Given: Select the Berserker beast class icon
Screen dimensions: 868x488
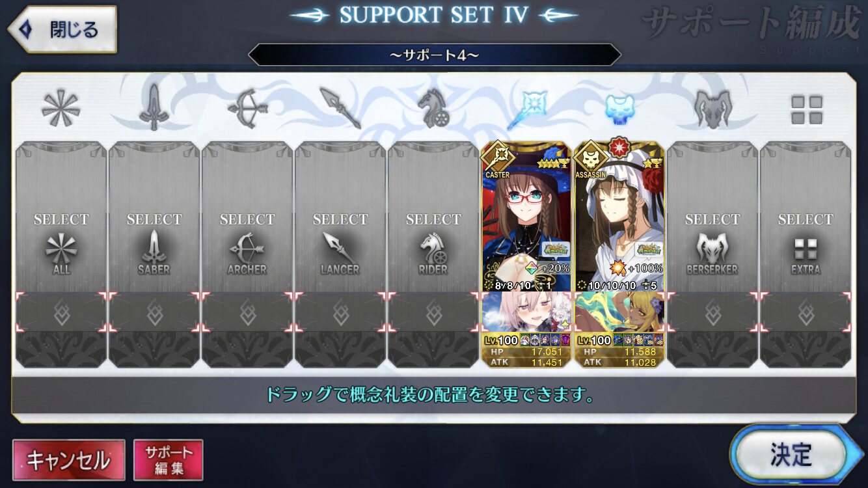Looking at the screenshot, I should [x=712, y=108].
